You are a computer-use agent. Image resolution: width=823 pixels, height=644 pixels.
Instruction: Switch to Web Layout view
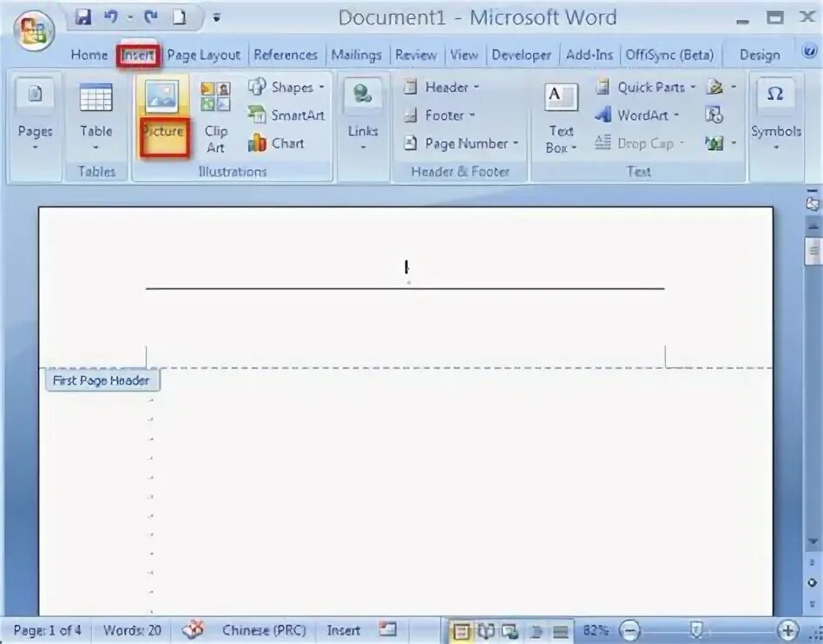[510, 630]
